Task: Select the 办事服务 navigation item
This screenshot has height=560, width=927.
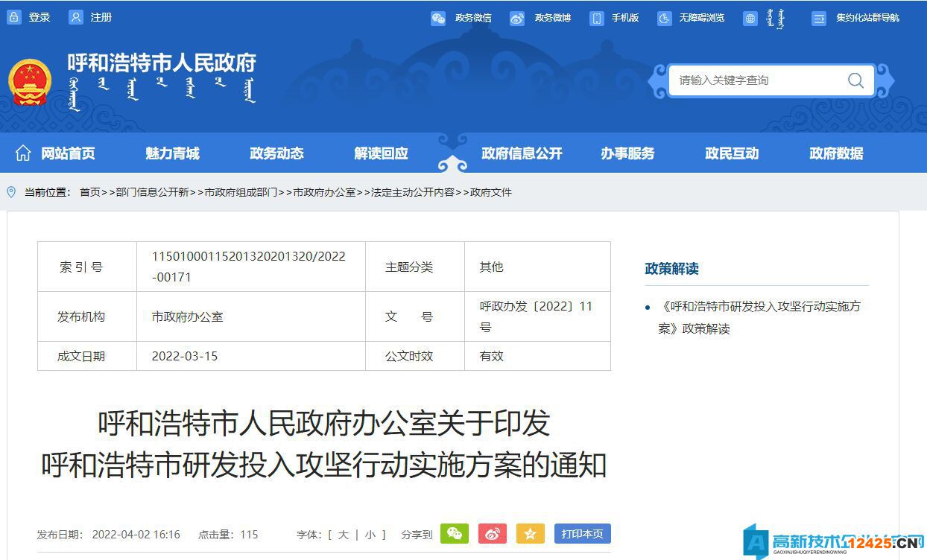Action: pyautogui.click(x=627, y=153)
